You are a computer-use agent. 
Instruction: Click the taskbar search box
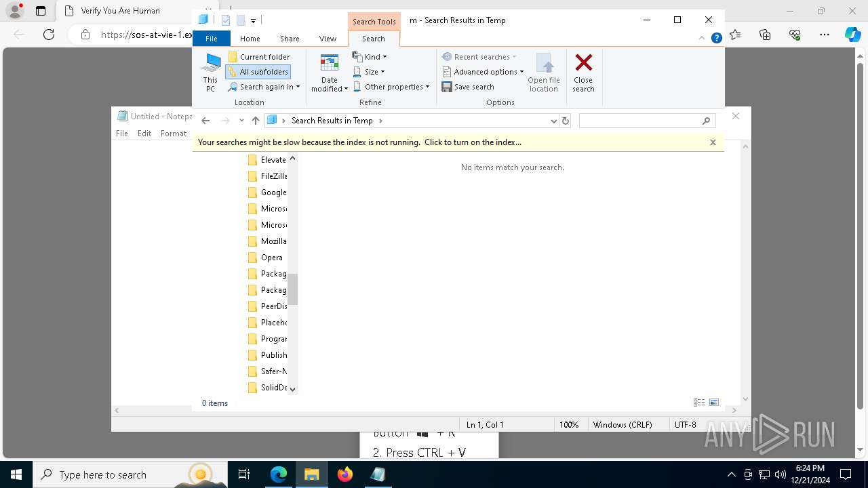(130, 474)
